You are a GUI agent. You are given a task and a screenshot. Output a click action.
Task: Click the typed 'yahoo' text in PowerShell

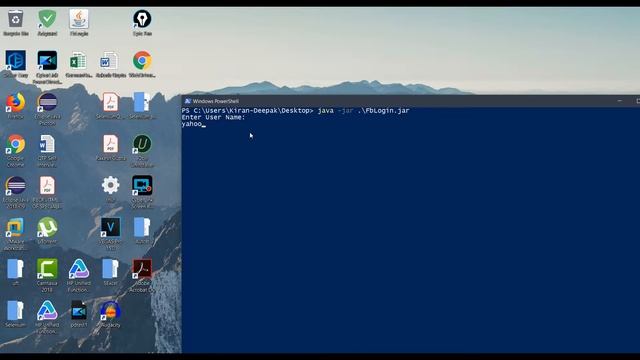[192, 124]
